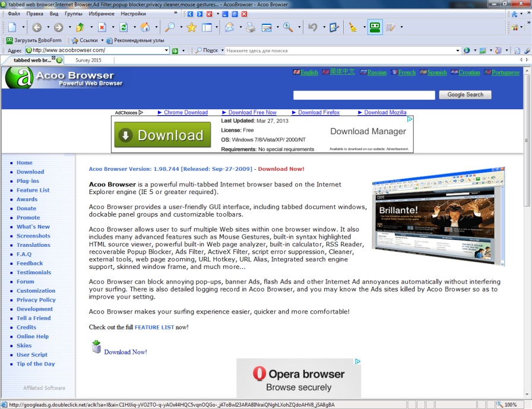
Task: Click the toolbar search input field
Action: pos(340,50)
